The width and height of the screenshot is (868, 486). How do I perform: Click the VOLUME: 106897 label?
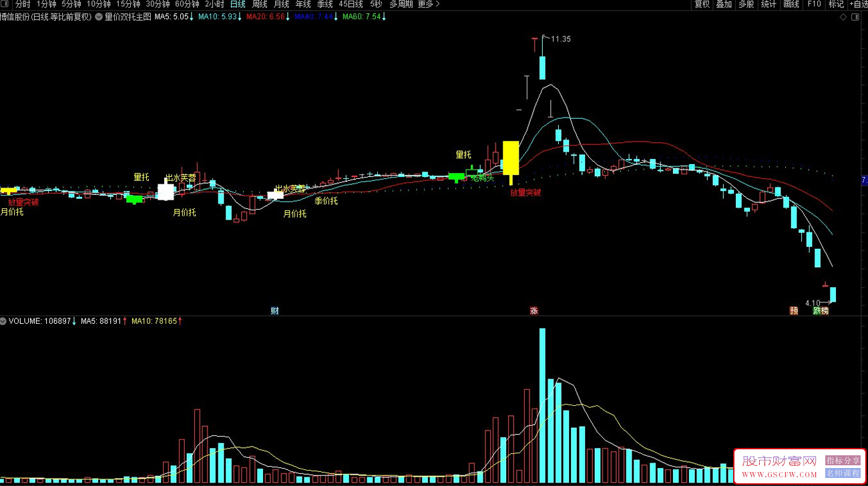(39, 321)
